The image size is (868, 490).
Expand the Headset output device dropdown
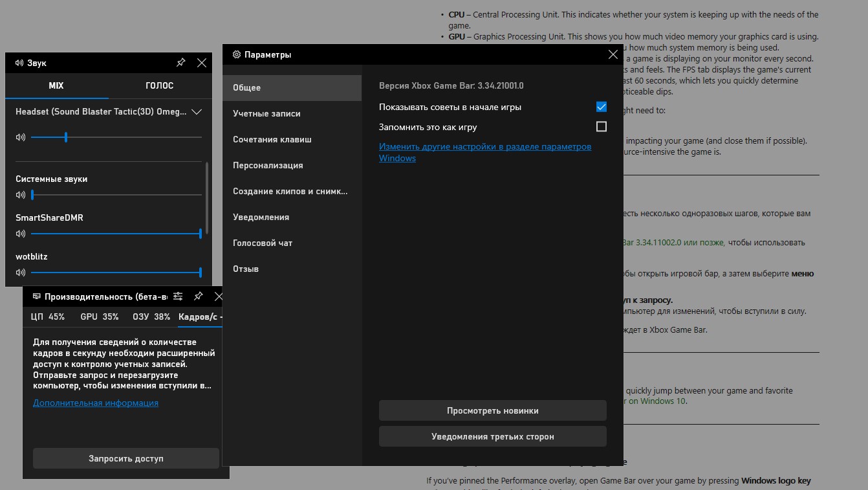coord(197,112)
